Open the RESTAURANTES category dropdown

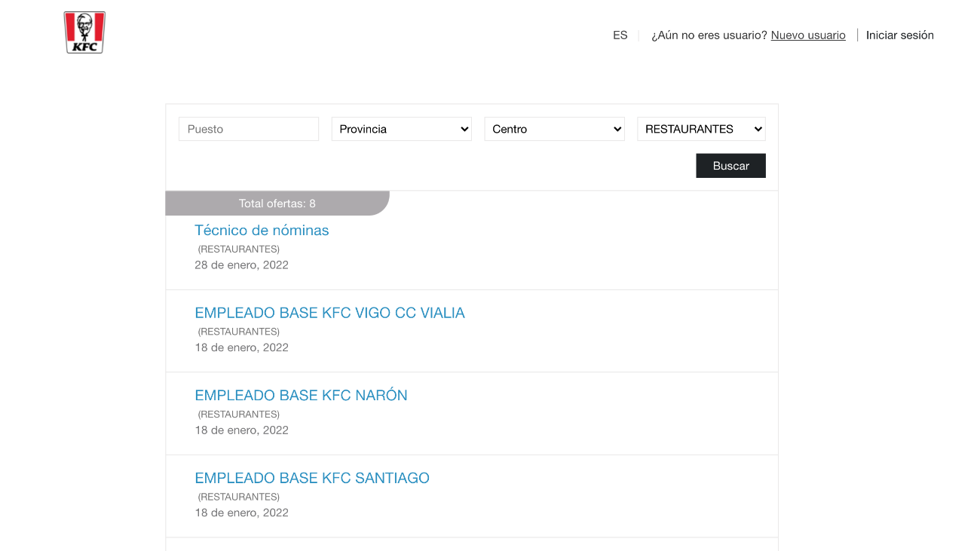click(x=701, y=129)
